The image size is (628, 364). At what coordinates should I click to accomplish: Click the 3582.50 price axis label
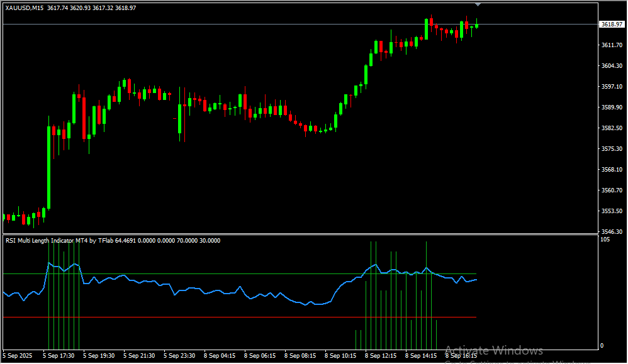click(x=612, y=128)
